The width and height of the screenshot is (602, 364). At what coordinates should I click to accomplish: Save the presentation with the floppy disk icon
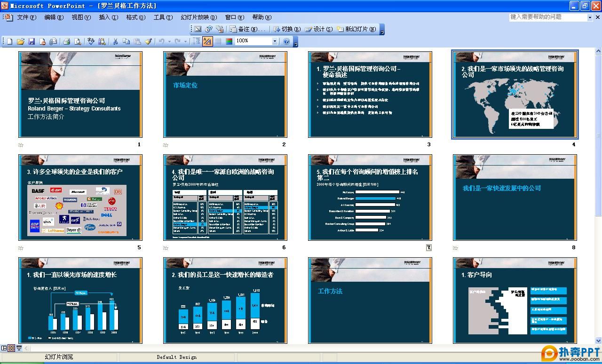coord(32,41)
